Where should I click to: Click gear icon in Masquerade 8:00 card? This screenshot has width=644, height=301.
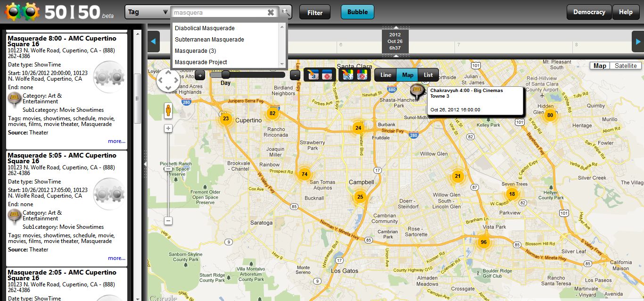pos(109,76)
